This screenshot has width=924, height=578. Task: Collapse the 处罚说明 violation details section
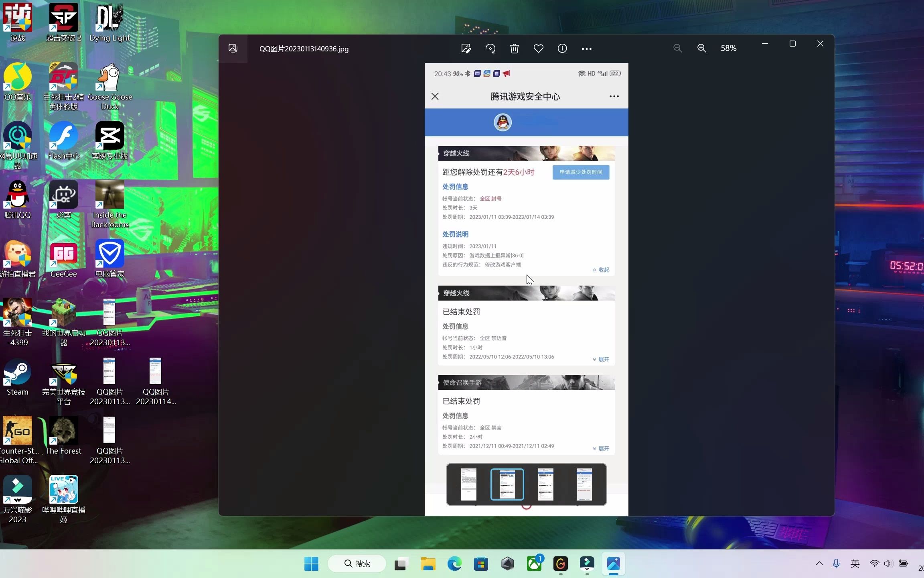pos(600,270)
